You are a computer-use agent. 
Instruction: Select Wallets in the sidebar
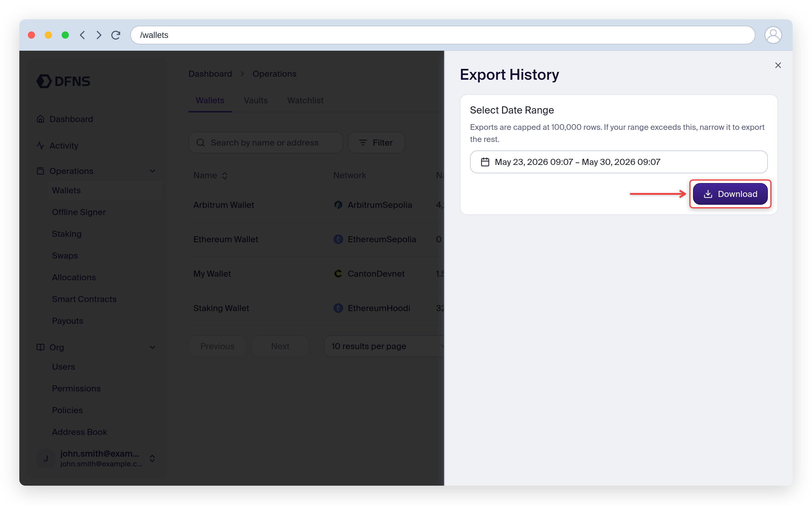coord(105,190)
